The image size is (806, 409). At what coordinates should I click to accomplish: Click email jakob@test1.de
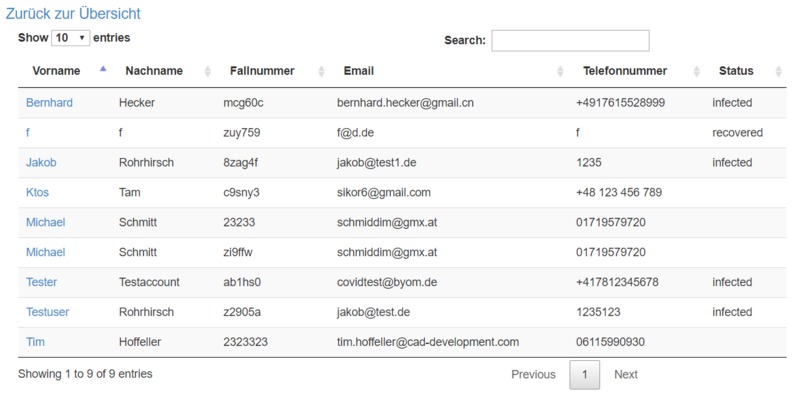coord(377,162)
